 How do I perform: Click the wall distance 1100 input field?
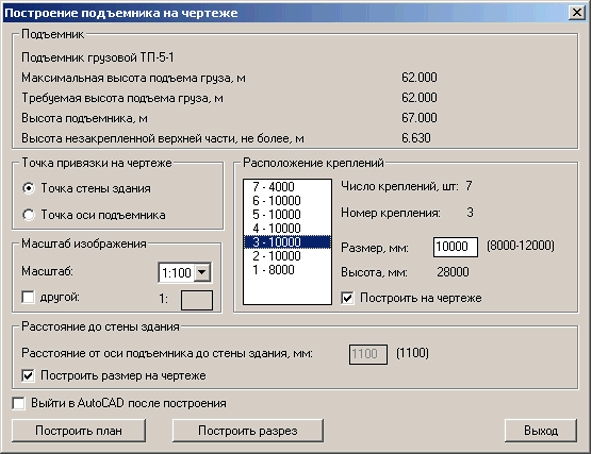pos(368,354)
